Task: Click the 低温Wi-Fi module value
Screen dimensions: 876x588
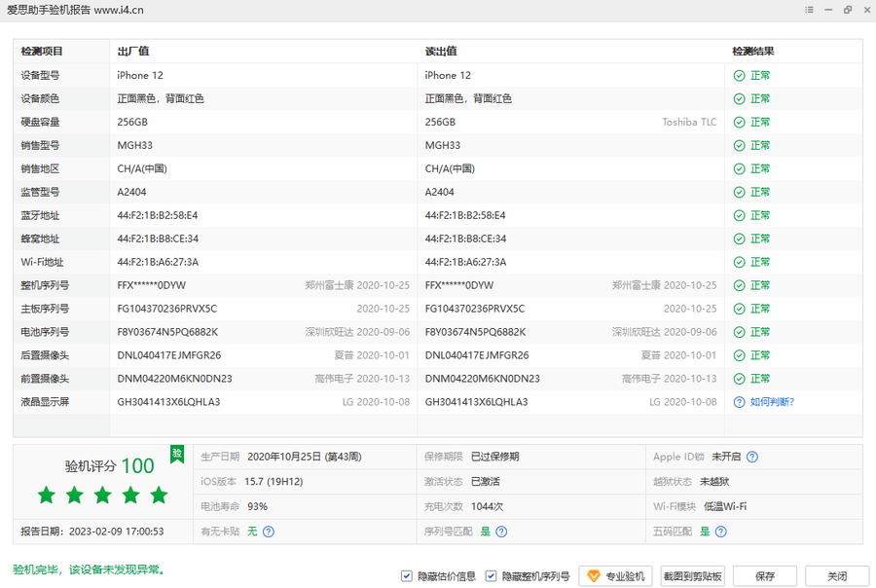Action: pyautogui.click(x=725, y=506)
